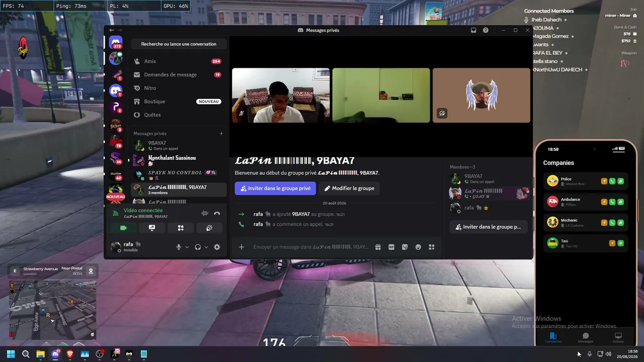Set GPS waypoint to Taxi
Viewport: 644px width, 362px height.
click(612, 243)
